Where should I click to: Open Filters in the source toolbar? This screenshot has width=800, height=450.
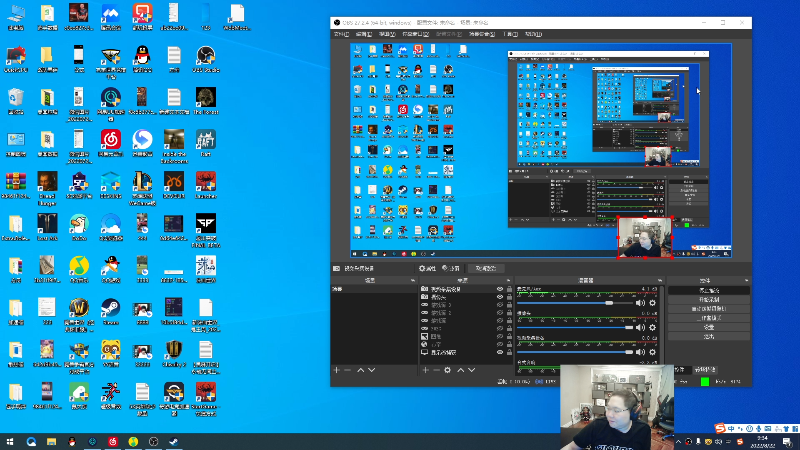click(x=451, y=268)
